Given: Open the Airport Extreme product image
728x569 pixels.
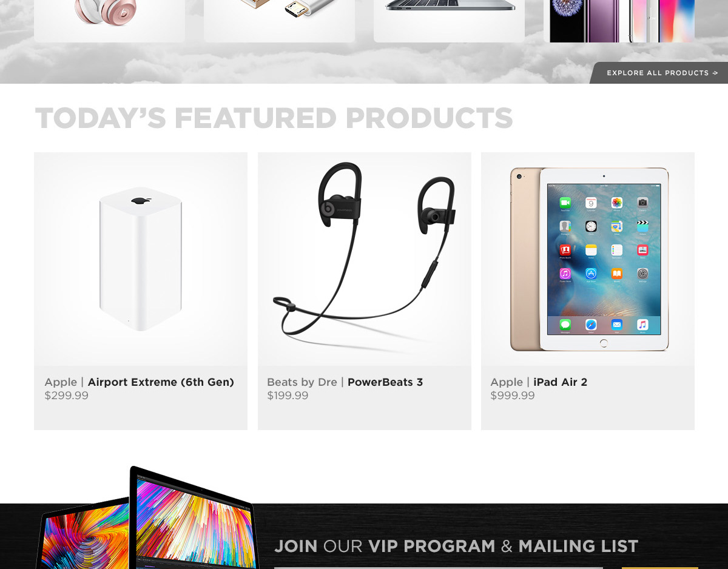Looking at the screenshot, I should (x=141, y=259).
